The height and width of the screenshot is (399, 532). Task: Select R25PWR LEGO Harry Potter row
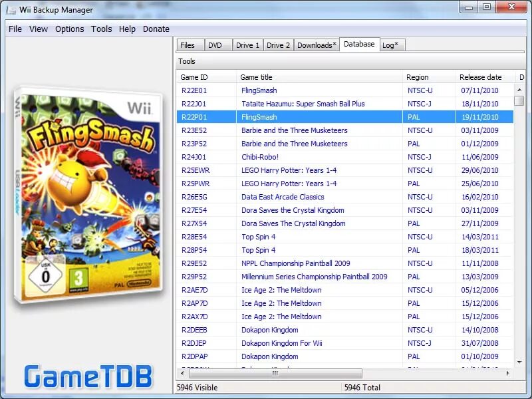pyautogui.click(x=344, y=184)
